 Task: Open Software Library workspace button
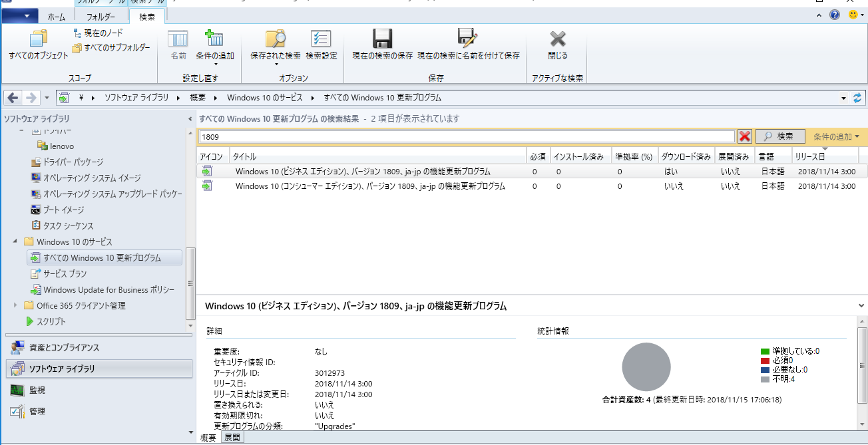[99, 369]
